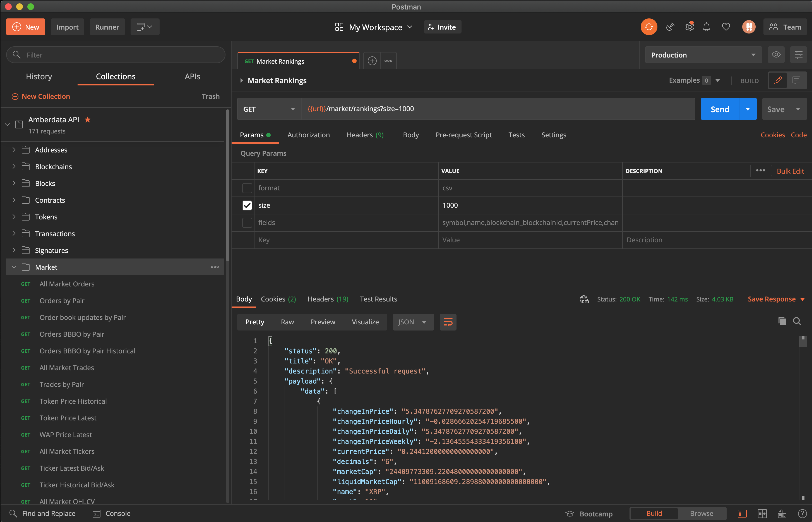Toggle response line wrap icon

[448, 322]
